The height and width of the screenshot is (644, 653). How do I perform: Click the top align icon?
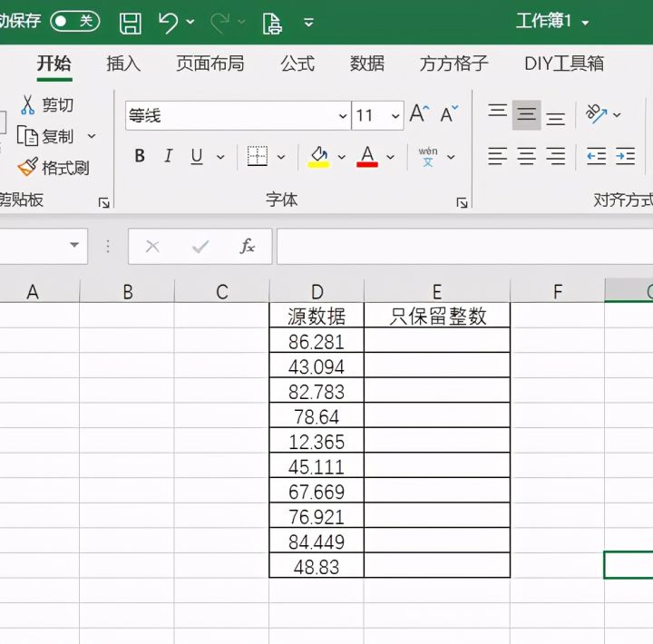click(498, 112)
